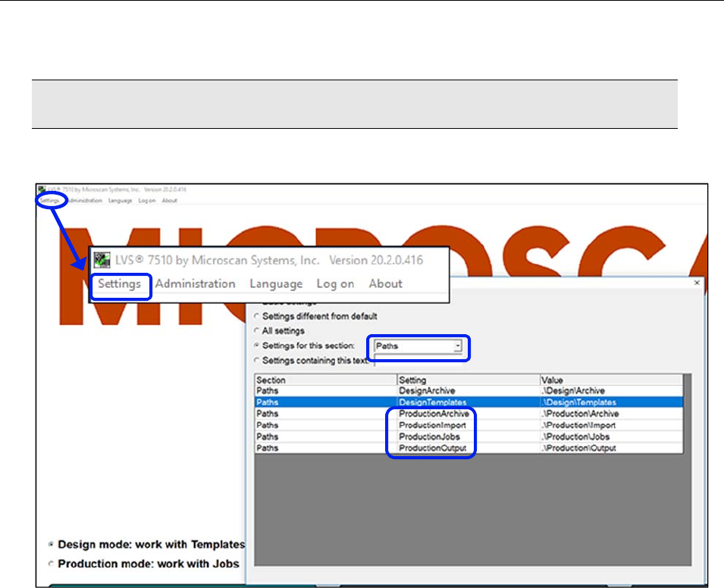Screen dimensions: 724x588
Task: Click the Value column header
Action: (611, 380)
